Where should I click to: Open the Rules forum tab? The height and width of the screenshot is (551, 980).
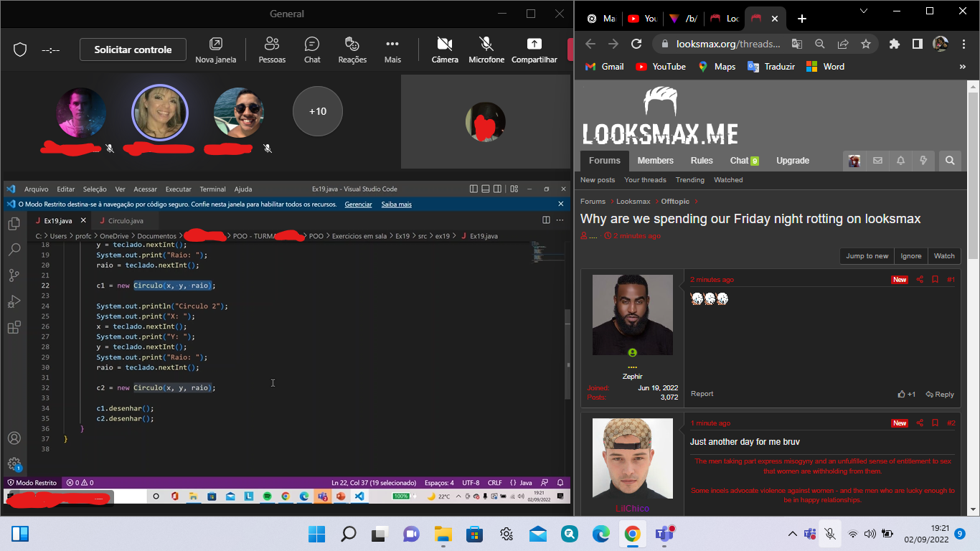(702, 161)
